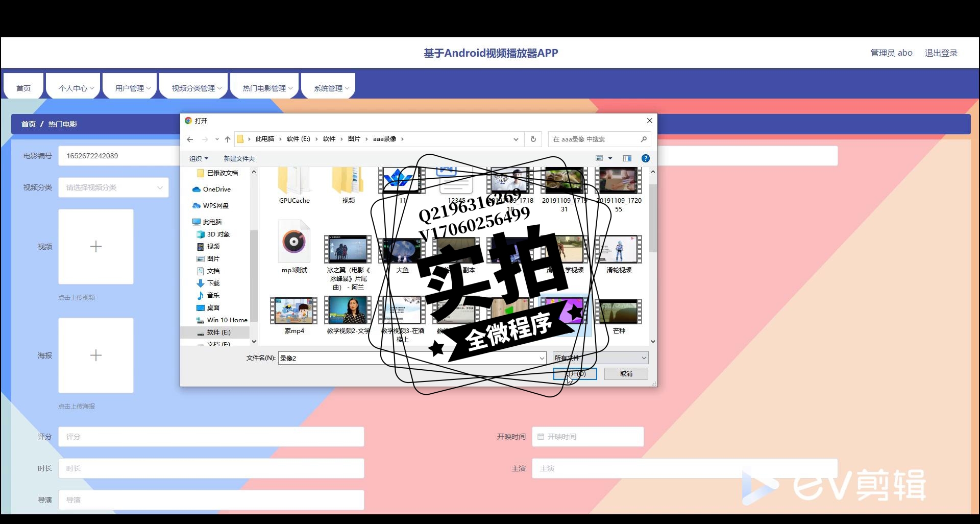This screenshot has height=524, width=980.
Task: Open 视频 in the navigation tree
Action: [x=208, y=246]
